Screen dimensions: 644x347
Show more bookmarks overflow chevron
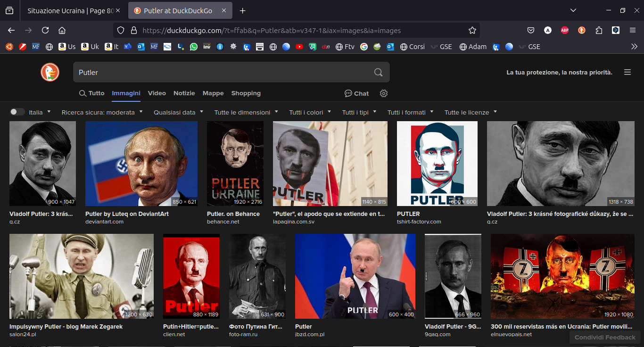634,47
